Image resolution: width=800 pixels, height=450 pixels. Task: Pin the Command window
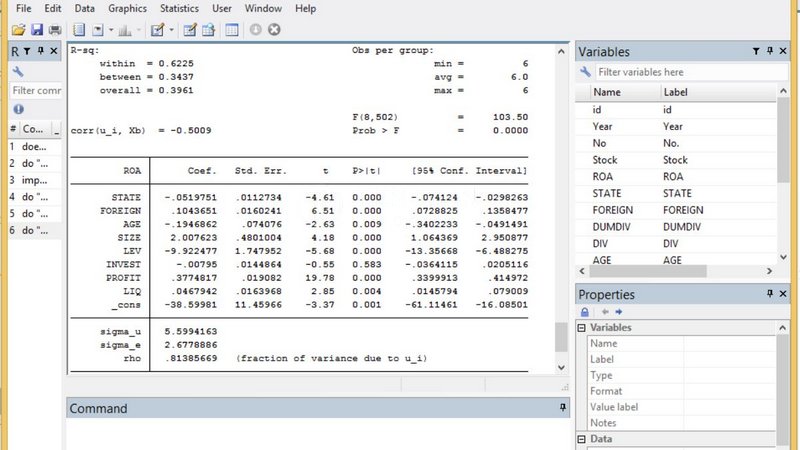click(562, 408)
